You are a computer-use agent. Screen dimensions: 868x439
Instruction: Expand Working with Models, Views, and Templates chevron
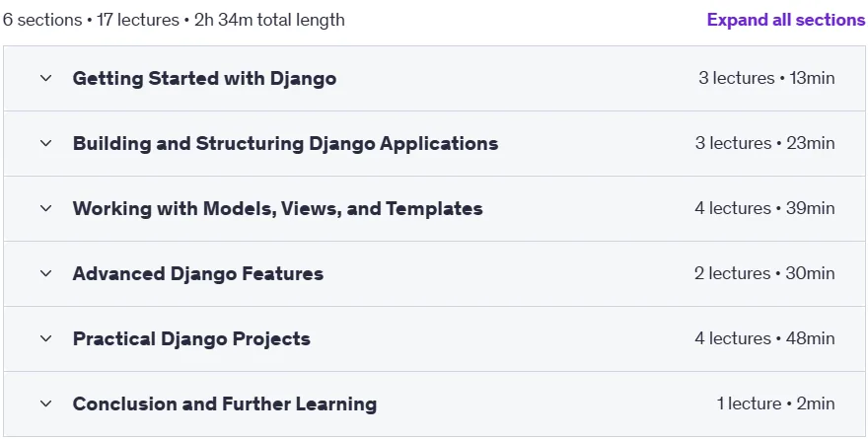(46, 208)
